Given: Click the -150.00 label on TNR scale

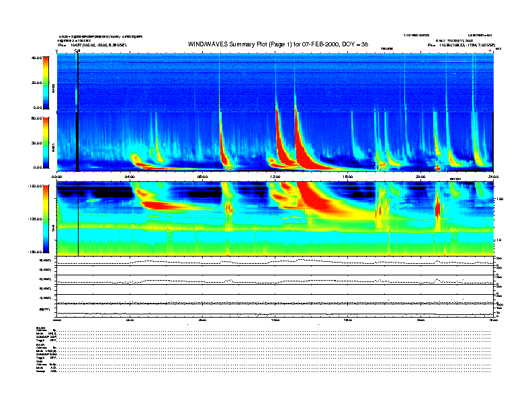Looking at the screenshot, I should tap(35, 252).
